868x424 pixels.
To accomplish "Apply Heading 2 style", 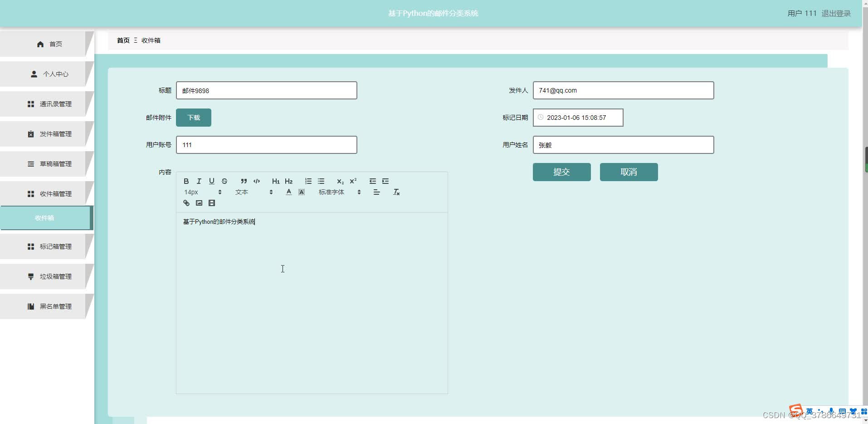I will coord(288,181).
